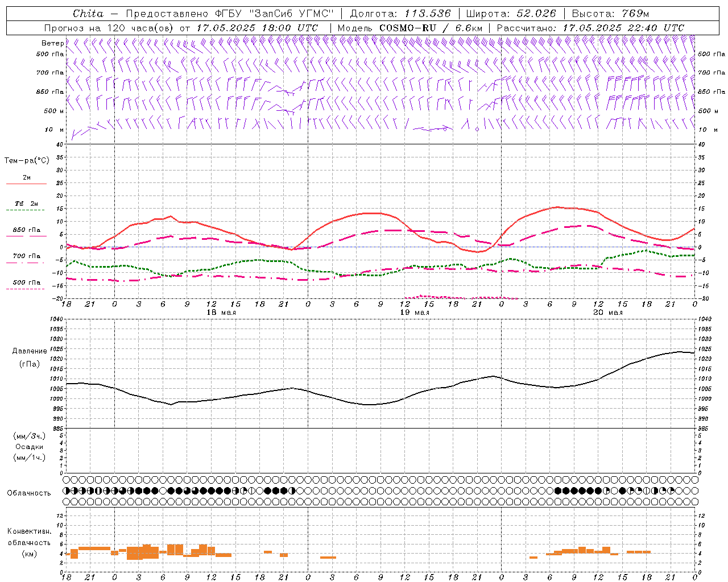Click the 'Chita' station title

88,14
